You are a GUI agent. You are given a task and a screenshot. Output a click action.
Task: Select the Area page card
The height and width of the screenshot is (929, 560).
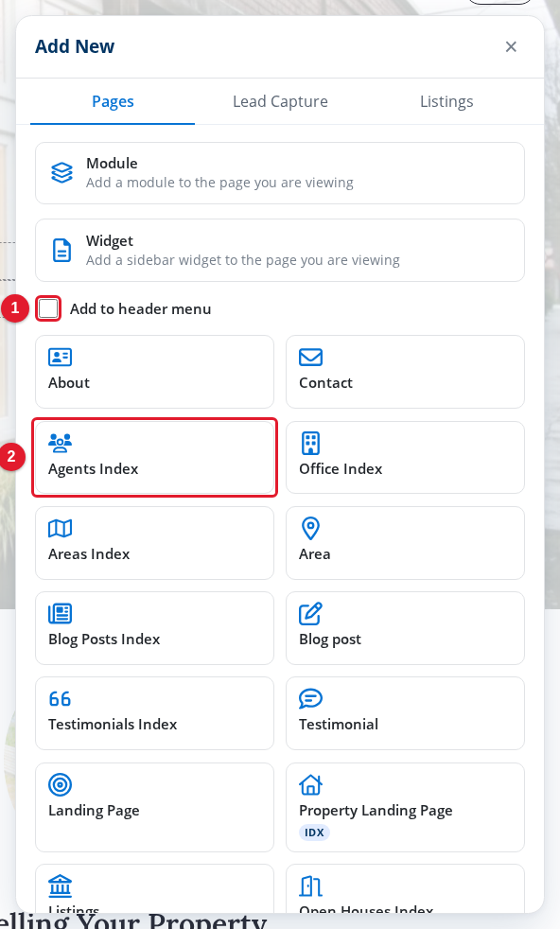point(405,543)
